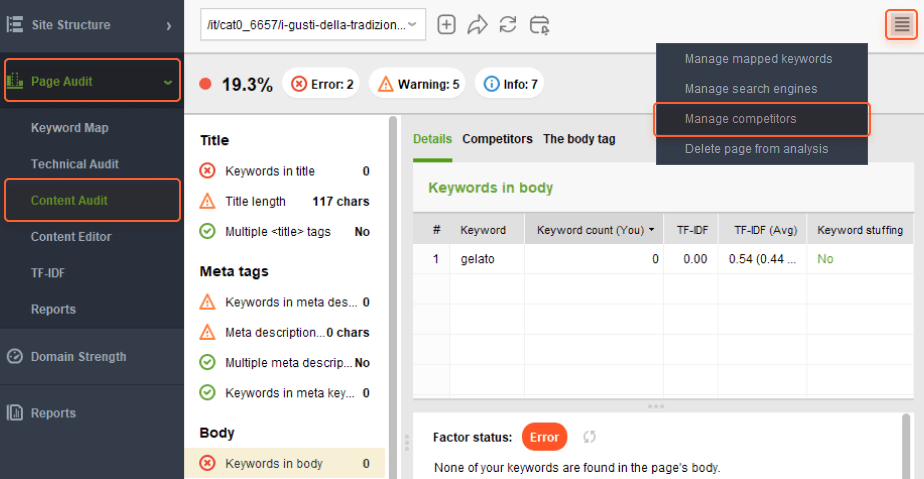The width and height of the screenshot is (924, 479).
Task: Click the Error factor status badge
Action: point(544,437)
